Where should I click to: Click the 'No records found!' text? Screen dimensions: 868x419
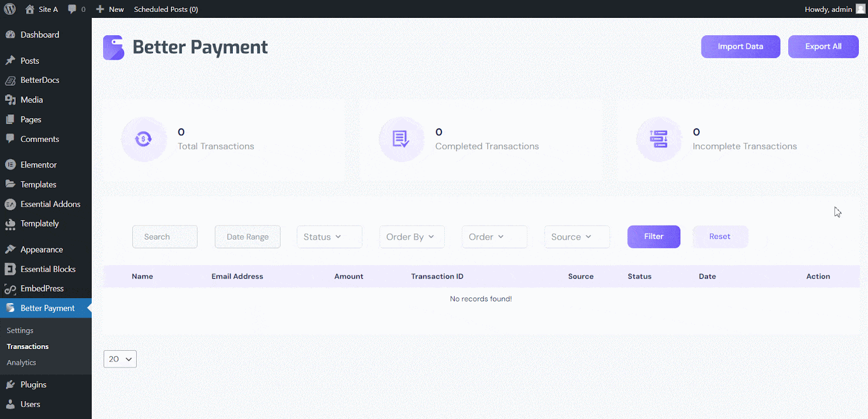click(481, 299)
